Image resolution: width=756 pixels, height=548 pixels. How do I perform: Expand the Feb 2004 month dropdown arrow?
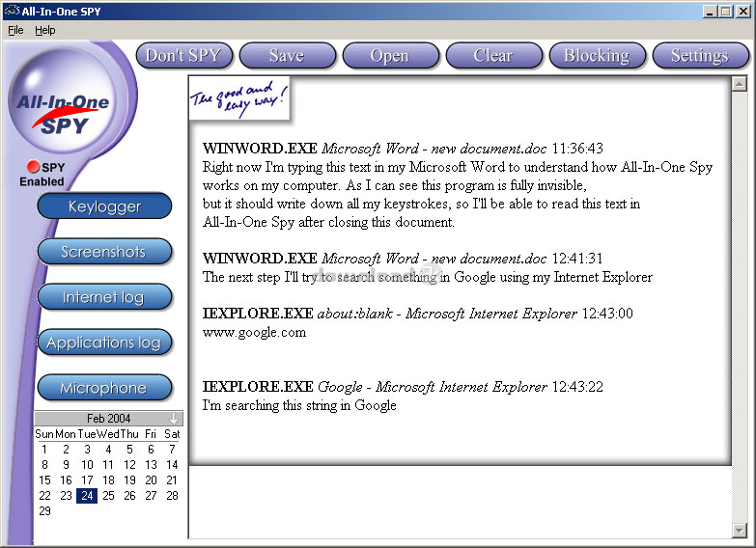point(174,419)
